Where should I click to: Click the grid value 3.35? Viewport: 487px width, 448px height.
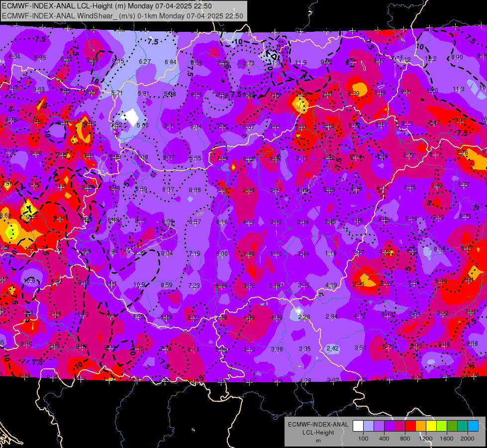coord(304,349)
